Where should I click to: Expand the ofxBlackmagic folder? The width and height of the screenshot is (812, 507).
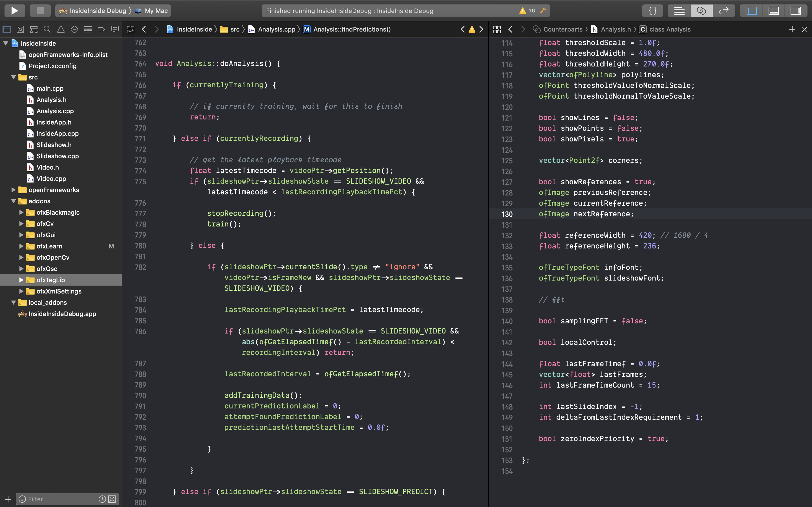click(x=21, y=212)
